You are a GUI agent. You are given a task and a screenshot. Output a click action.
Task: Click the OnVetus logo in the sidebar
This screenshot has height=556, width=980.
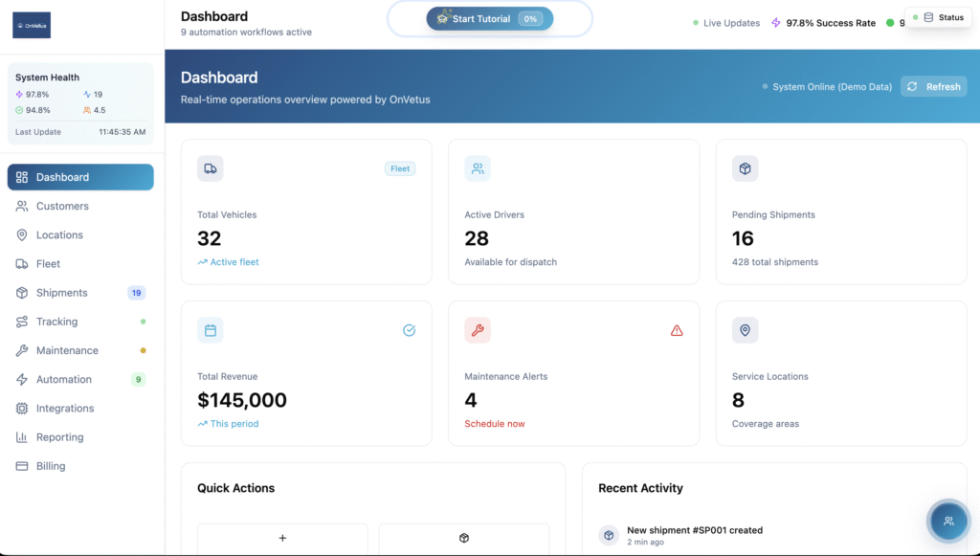coord(32,25)
